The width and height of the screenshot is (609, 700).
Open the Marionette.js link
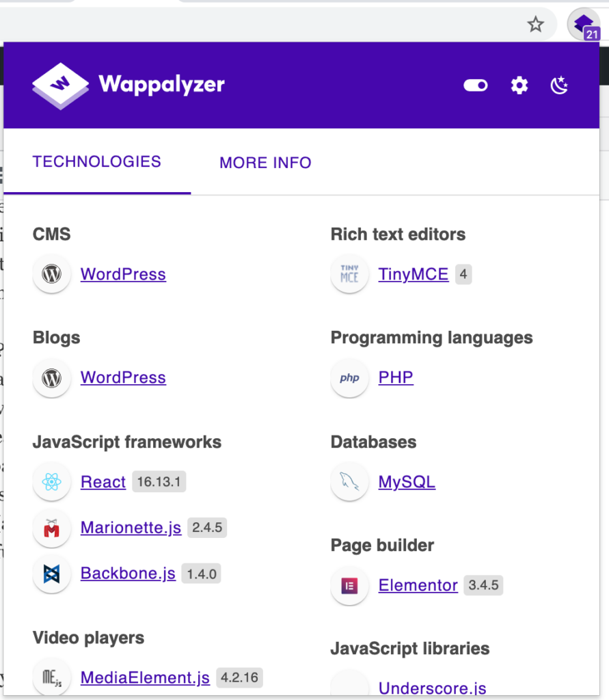point(131,528)
